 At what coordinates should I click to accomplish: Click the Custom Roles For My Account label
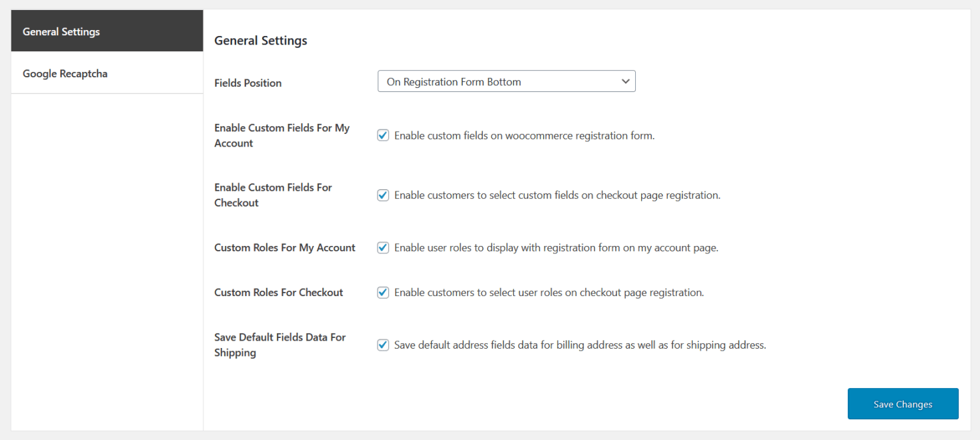point(284,247)
